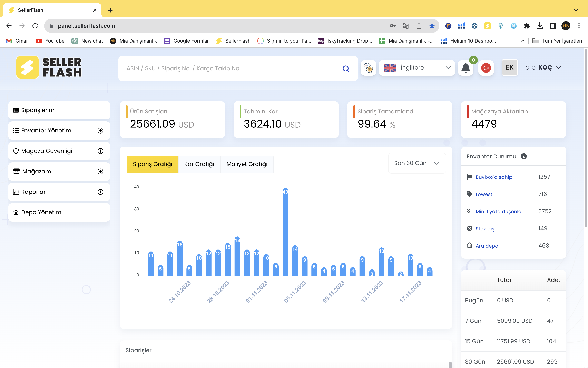This screenshot has height=368, width=588.
Task: Click the translate page icon
Action: click(405, 26)
